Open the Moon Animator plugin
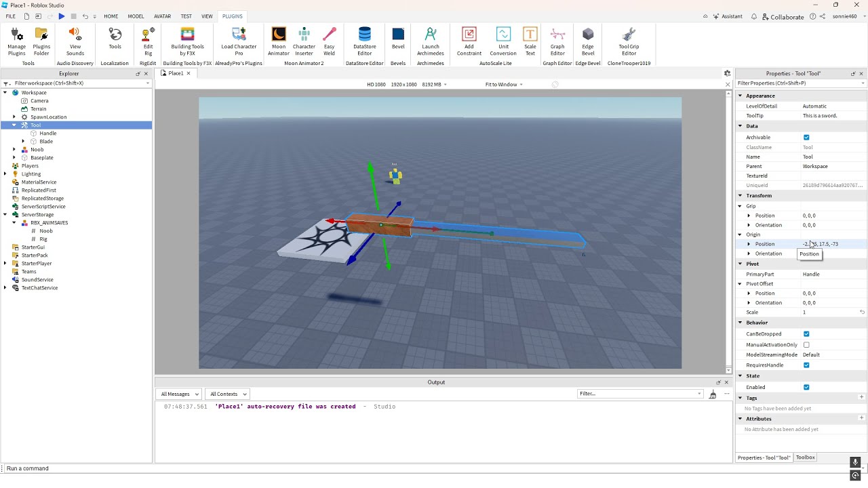 click(x=279, y=42)
